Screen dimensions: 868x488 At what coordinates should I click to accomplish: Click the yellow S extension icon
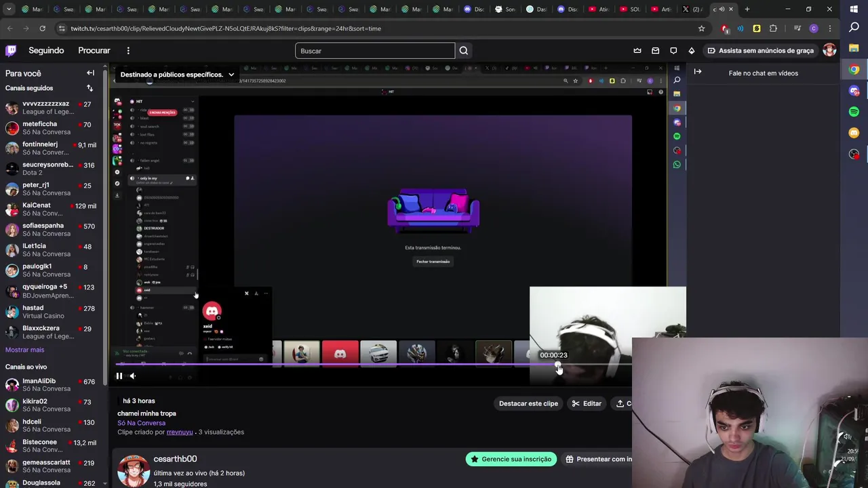(x=756, y=28)
